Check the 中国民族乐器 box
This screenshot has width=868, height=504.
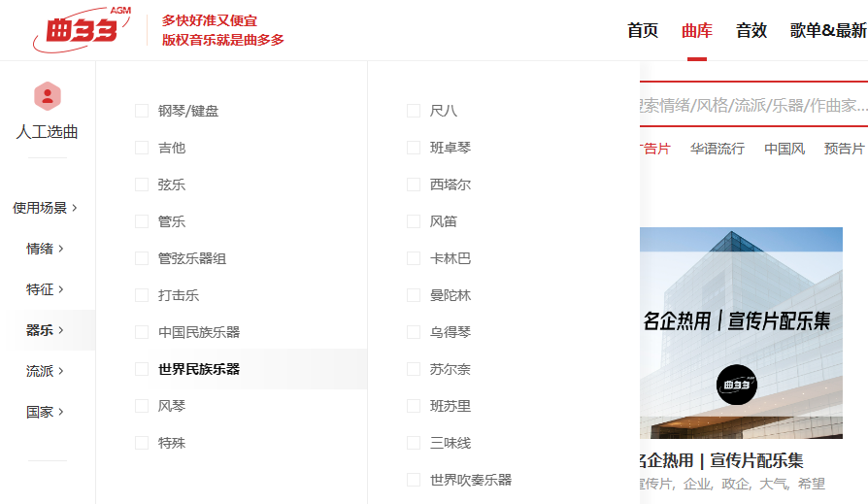click(142, 332)
